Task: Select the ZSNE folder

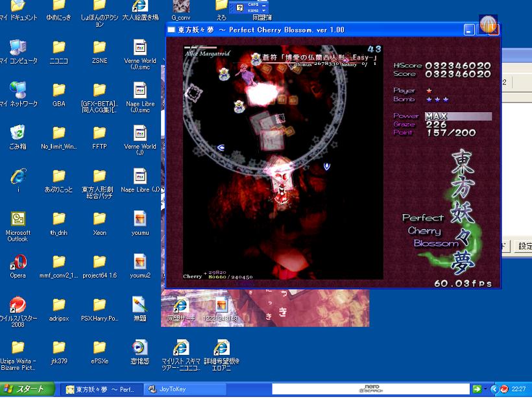Action: (x=99, y=51)
